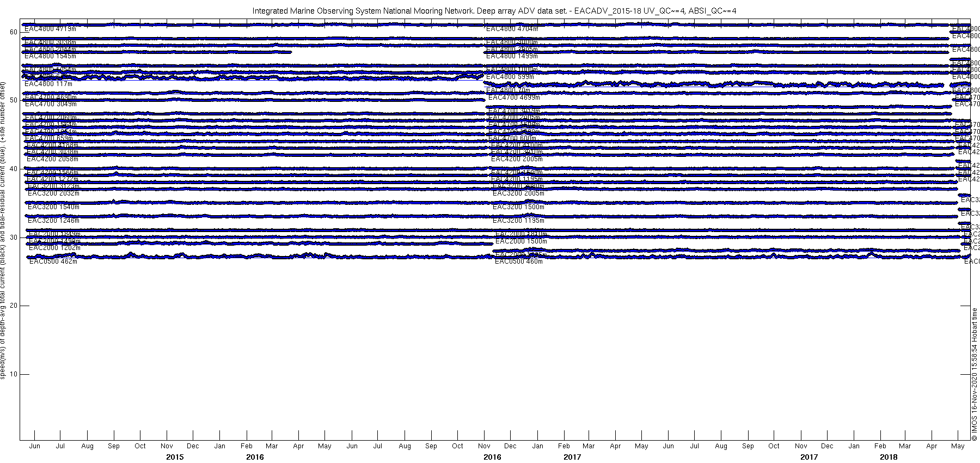Image resolution: width=980 pixels, height=463 pixels.
Task: Click the series label 'EAC4800 4704m'
Action: click(x=512, y=29)
